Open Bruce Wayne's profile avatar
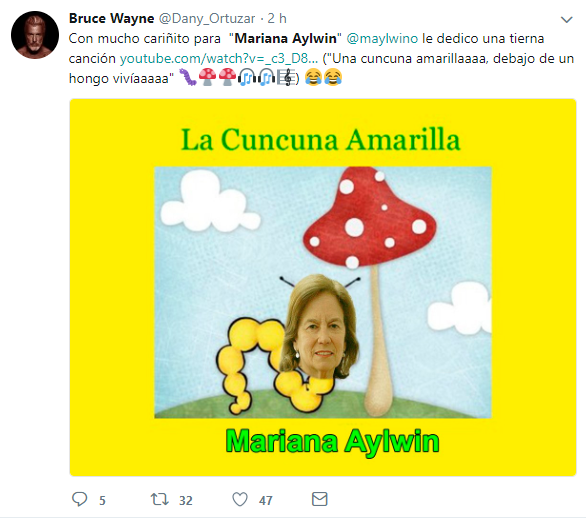The image size is (586, 518). pos(35,35)
